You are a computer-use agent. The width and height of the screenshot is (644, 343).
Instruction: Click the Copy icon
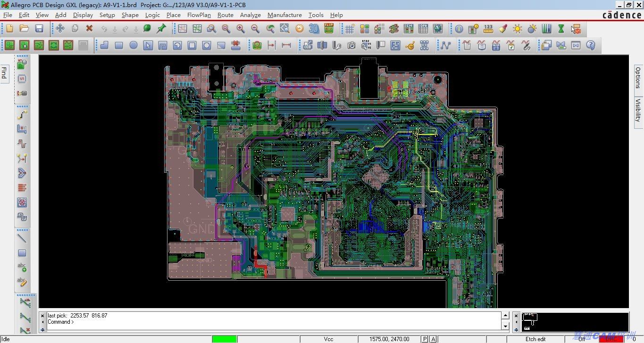pos(75,29)
